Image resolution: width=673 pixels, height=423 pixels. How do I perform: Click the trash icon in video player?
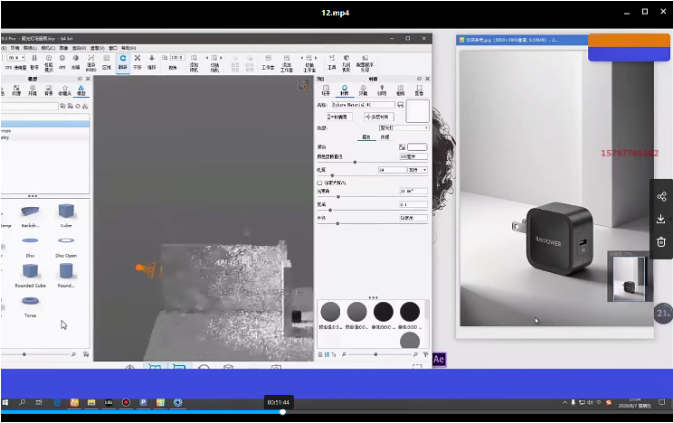661,242
